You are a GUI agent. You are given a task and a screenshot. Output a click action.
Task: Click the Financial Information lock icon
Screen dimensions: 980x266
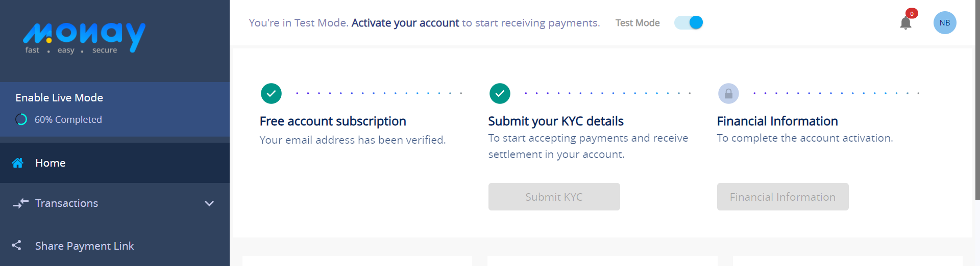tap(728, 94)
